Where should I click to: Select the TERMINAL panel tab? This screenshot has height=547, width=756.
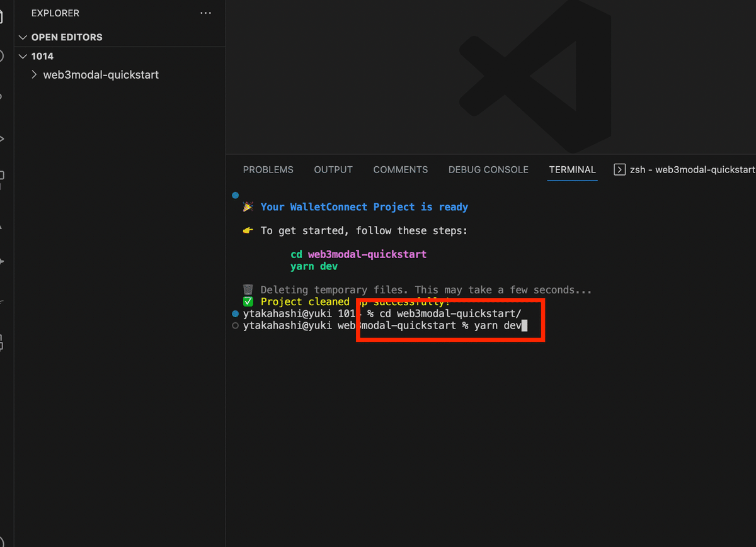(572, 169)
